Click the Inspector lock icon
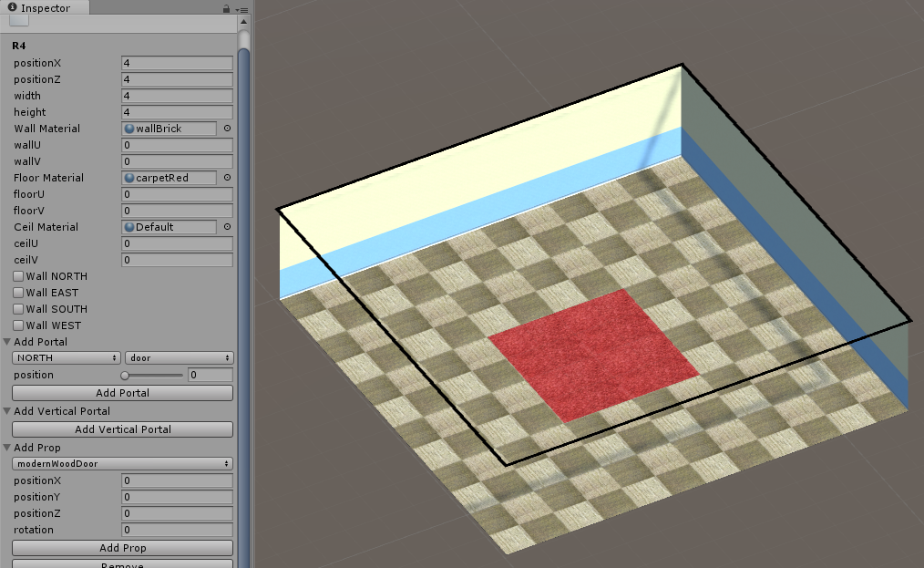The width and height of the screenshot is (924, 568). coord(226,8)
